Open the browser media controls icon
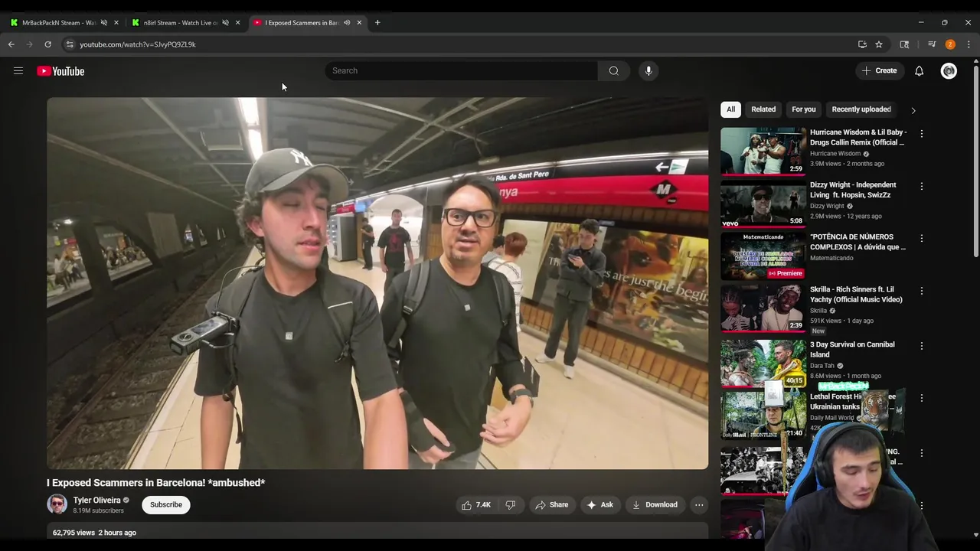Viewport: 980px width, 551px height. (932, 44)
